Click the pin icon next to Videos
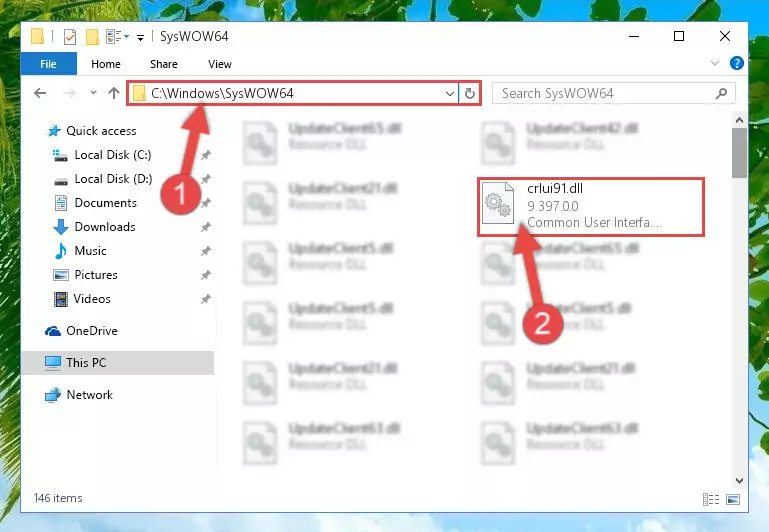The height and width of the screenshot is (532, 769). coord(205,299)
